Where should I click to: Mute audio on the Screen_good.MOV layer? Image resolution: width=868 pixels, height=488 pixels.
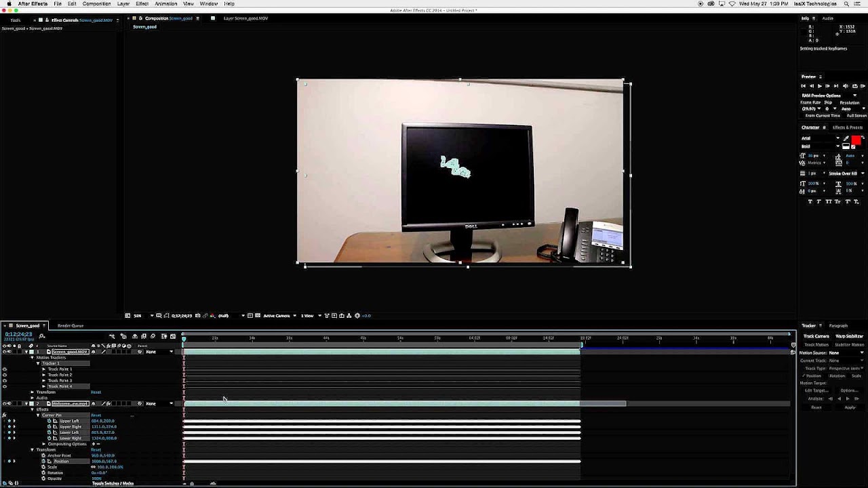click(9, 352)
